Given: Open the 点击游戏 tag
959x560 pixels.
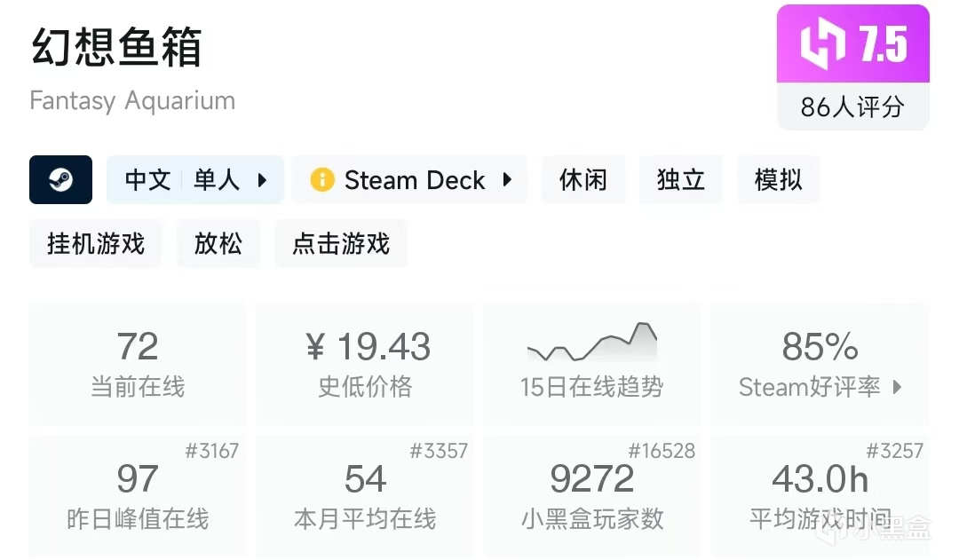Looking at the screenshot, I should coord(341,244).
